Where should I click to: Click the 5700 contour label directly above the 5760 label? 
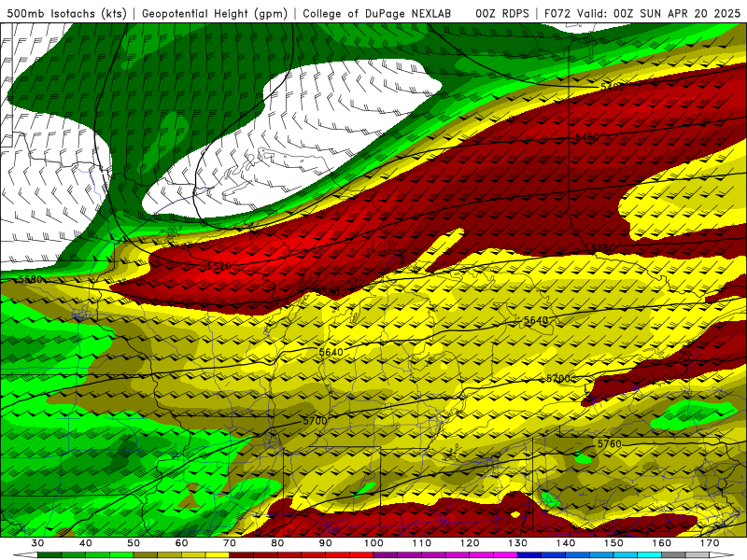point(557,379)
